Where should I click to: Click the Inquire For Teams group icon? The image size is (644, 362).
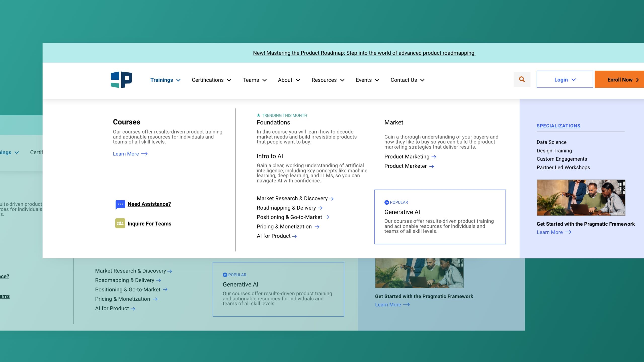pos(120,223)
